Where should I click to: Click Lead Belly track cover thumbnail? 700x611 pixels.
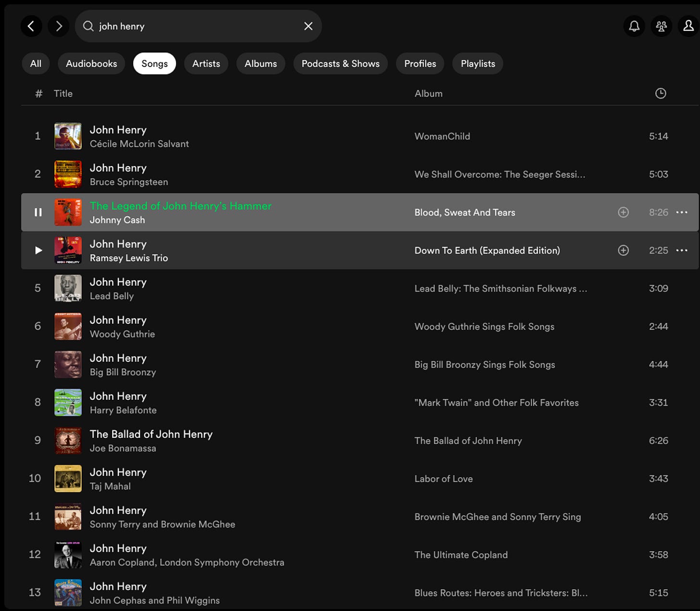(x=68, y=288)
